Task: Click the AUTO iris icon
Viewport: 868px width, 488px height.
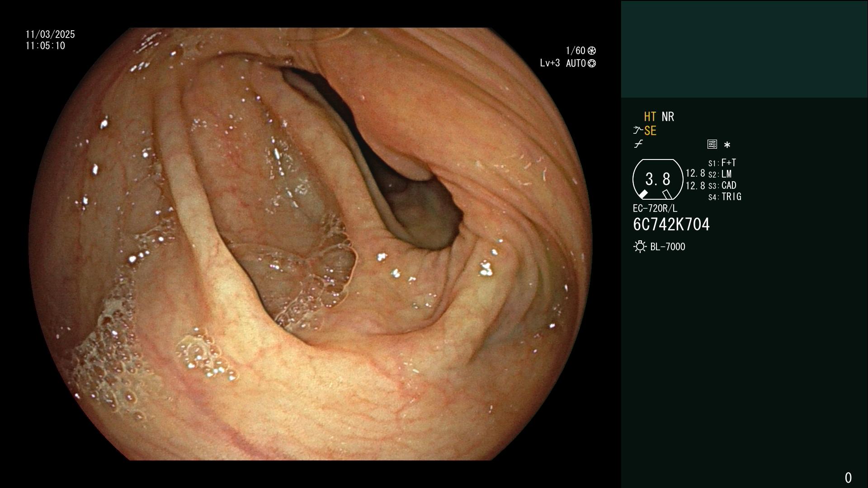Action: pyautogui.click(x=592, y=63)
